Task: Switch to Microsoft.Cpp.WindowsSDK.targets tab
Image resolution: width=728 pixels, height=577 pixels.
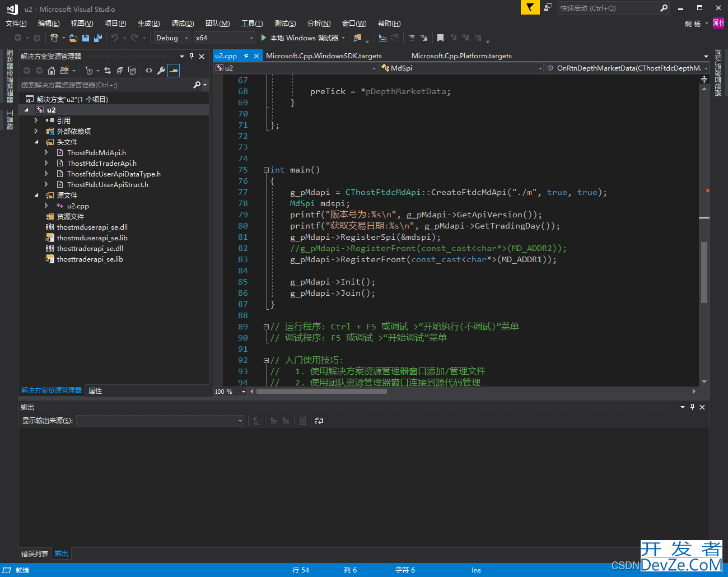Action: (324, 55)
